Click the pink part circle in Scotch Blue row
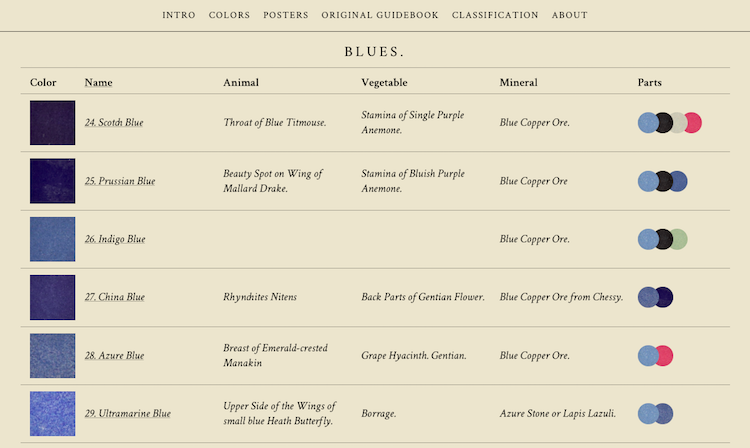 click(692, 123)
